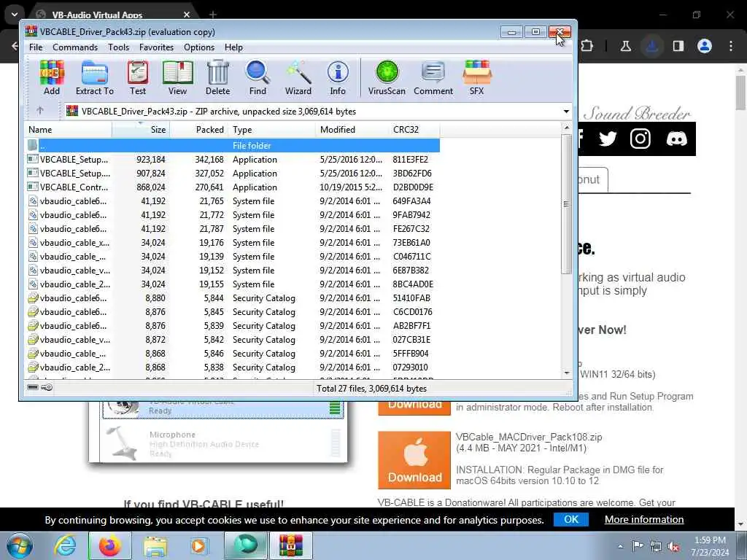Open Firefox from the taskbar
This screenshot has height=560, width=747.
109,545
